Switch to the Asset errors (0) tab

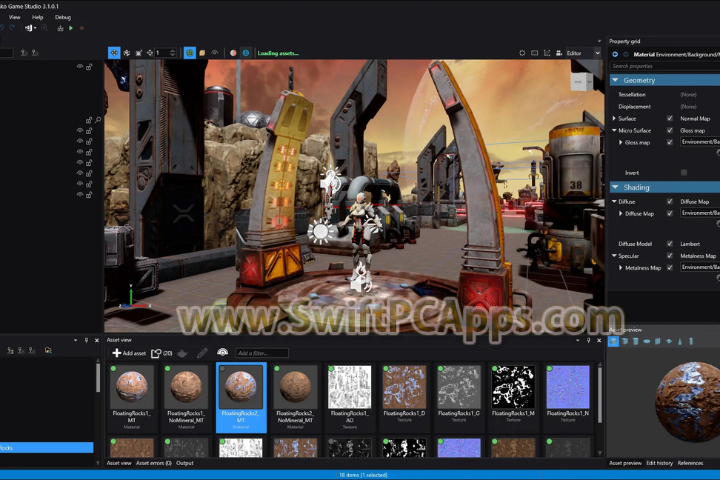(154, 463)
